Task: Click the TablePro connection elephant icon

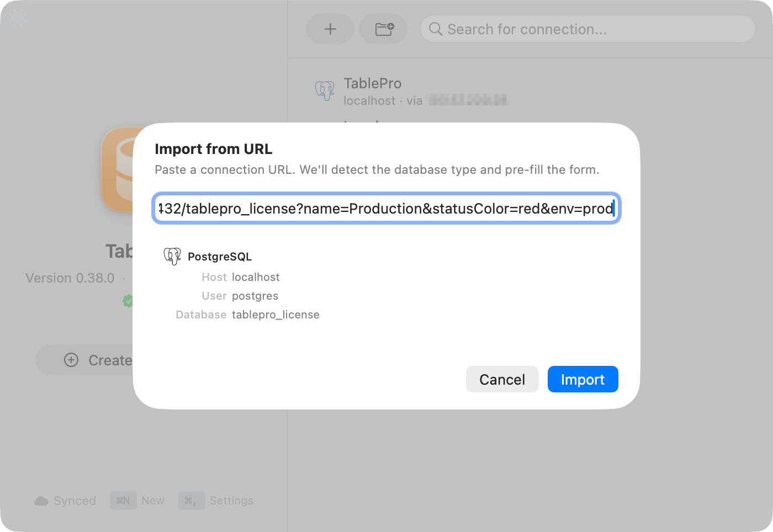Action: (325, 91)
